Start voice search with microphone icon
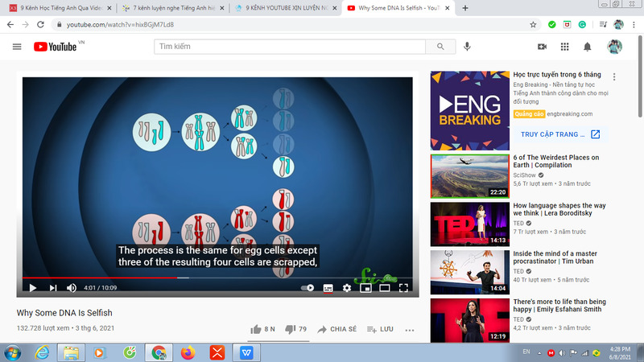The width and height of the screenshot is (644, 362). 467,47
